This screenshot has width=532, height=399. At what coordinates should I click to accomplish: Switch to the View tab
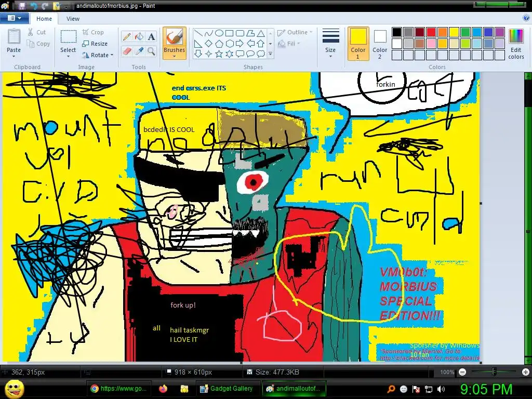pos(73,19)
